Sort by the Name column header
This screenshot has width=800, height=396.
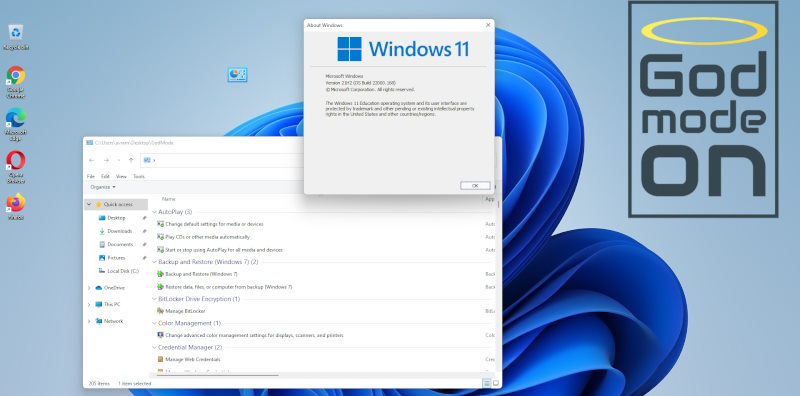(168, 199)
